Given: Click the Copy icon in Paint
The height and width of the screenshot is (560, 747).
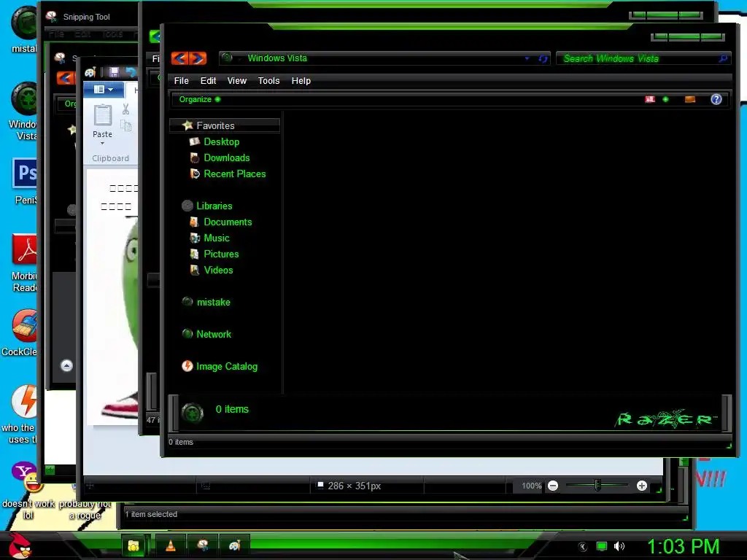Looking at the screenshot, I should coord(125,125).
